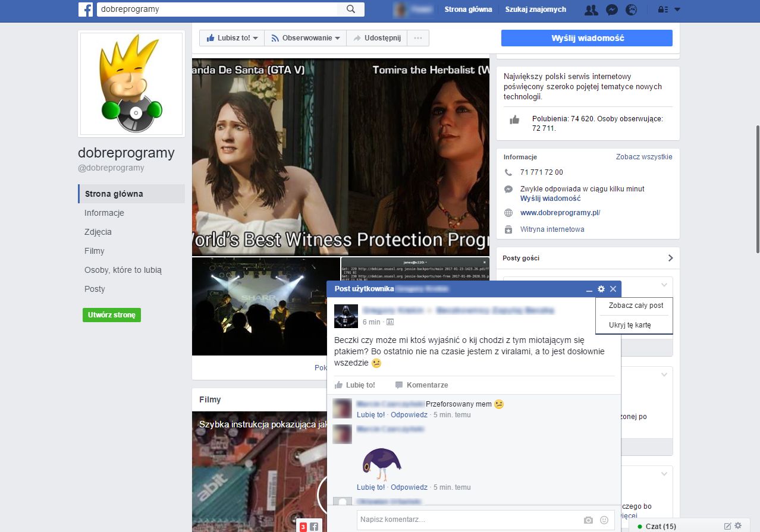
Task: Click the 'Napisz komentarz...' field
Action: 469,520
